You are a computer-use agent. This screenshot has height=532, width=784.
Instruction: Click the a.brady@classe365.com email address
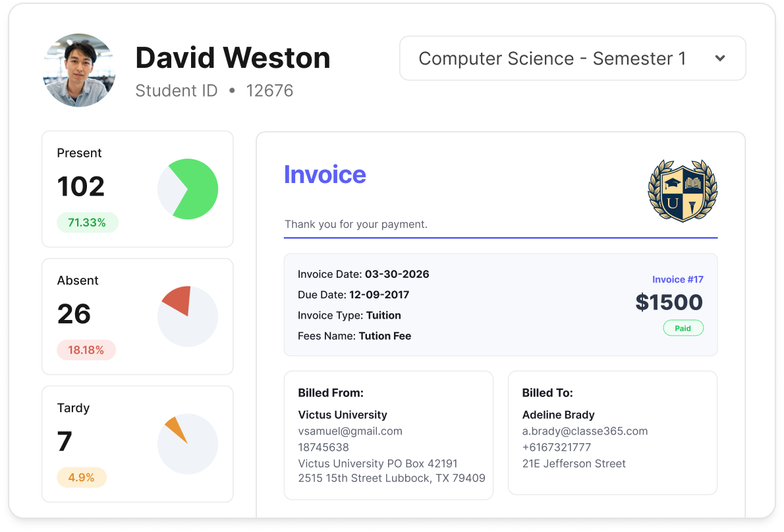point(585,431)
